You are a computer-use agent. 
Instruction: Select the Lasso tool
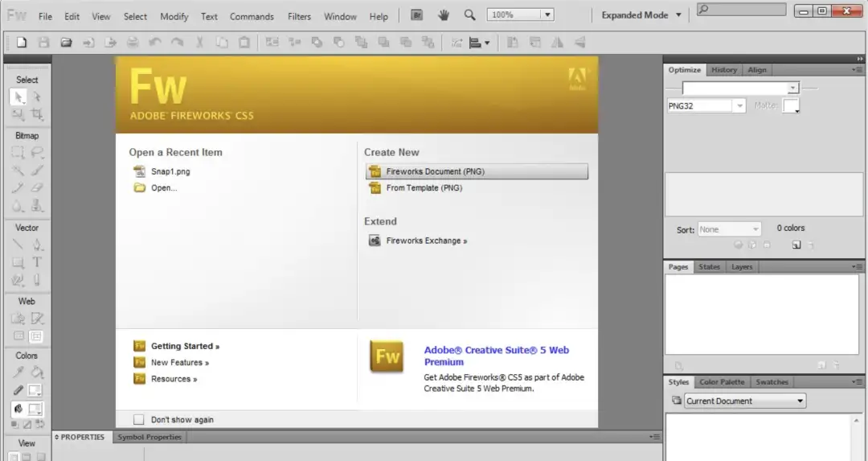[36, 152]
